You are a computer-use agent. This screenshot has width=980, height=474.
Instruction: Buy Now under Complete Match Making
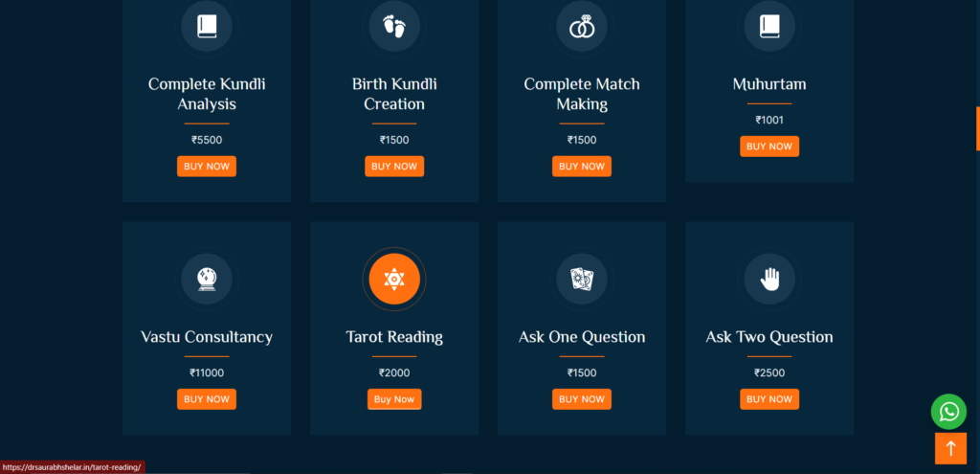582,167
